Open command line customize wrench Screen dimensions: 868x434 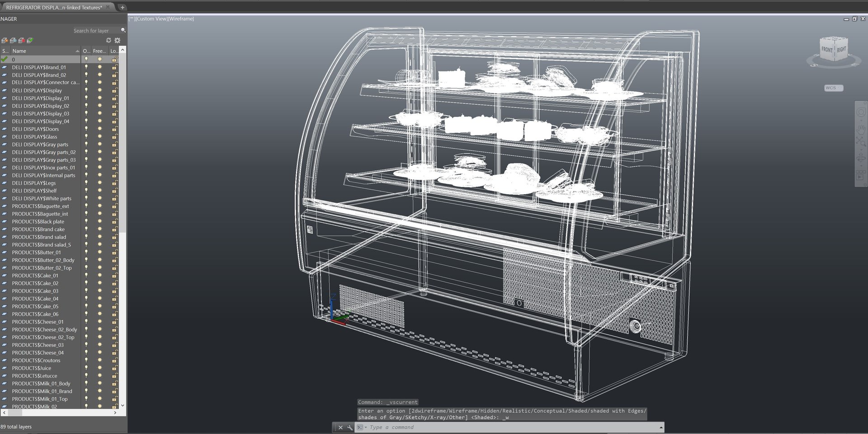[349, 427]
